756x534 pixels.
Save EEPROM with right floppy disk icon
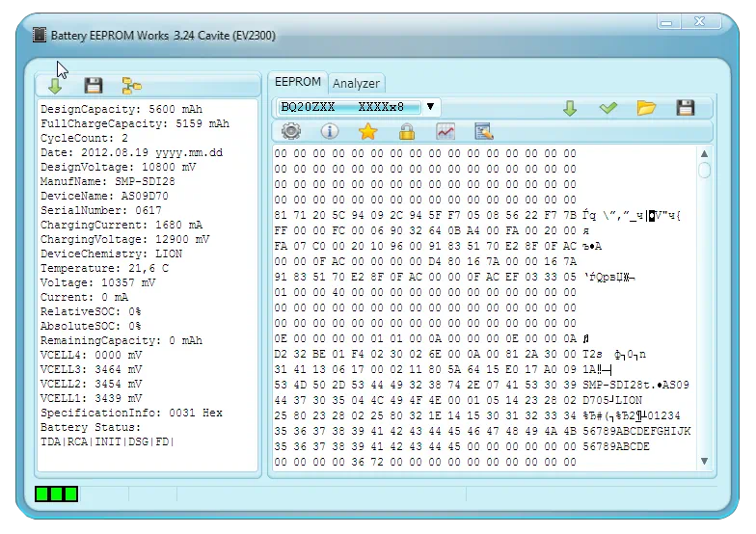(685, 108)
